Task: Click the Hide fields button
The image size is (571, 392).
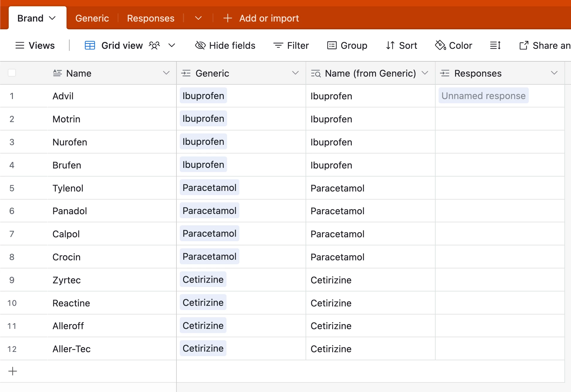Action: click(x=225, y=45)
